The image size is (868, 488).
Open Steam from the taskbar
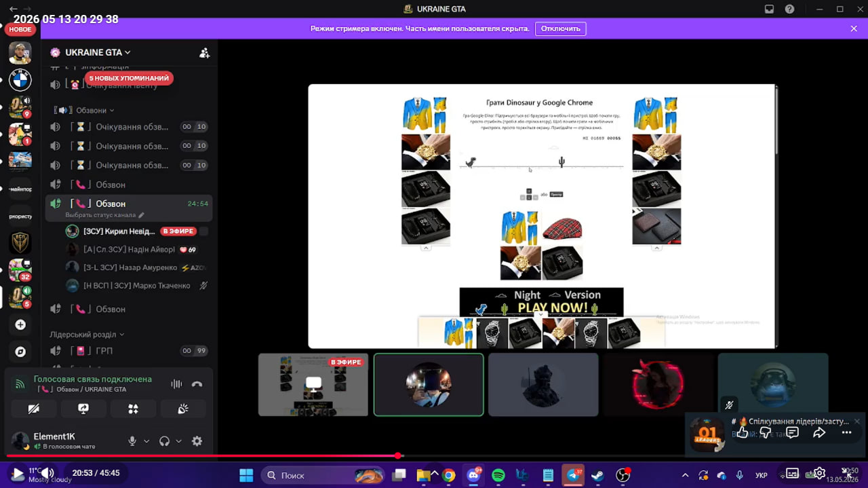point(597,476)
